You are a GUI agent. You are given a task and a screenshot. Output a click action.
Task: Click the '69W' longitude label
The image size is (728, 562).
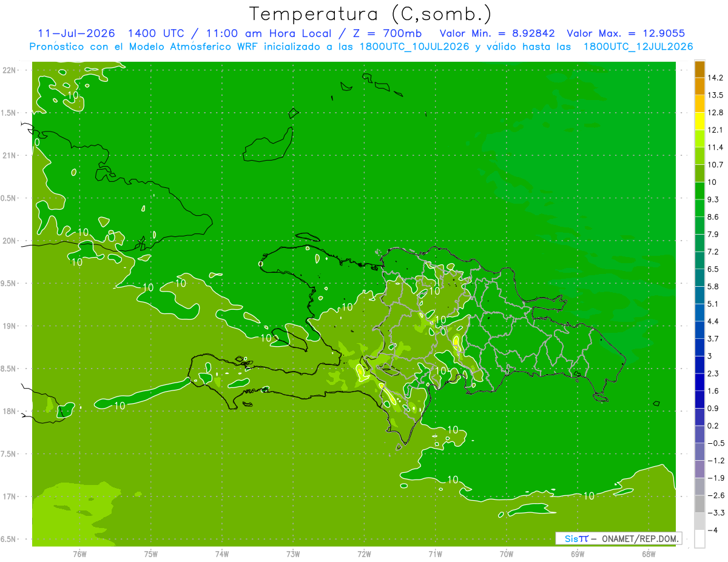click(x=578, y=554)
